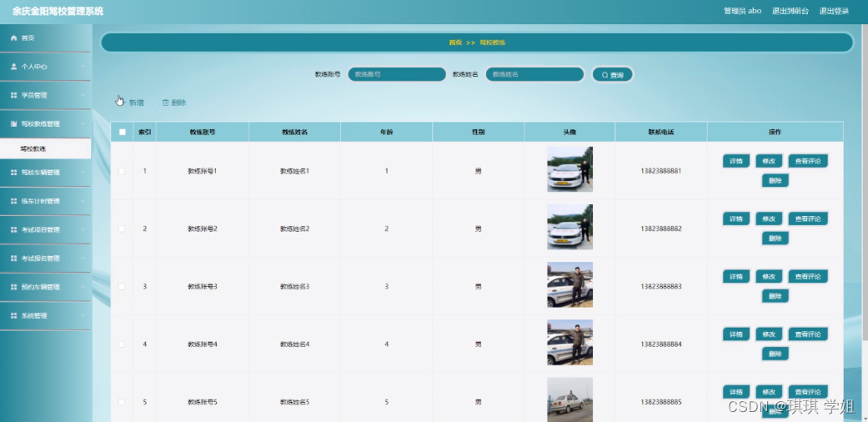Tick the checkbox for row 教练账号2
The image size is (868, 422).
click(x=122, y=229)
